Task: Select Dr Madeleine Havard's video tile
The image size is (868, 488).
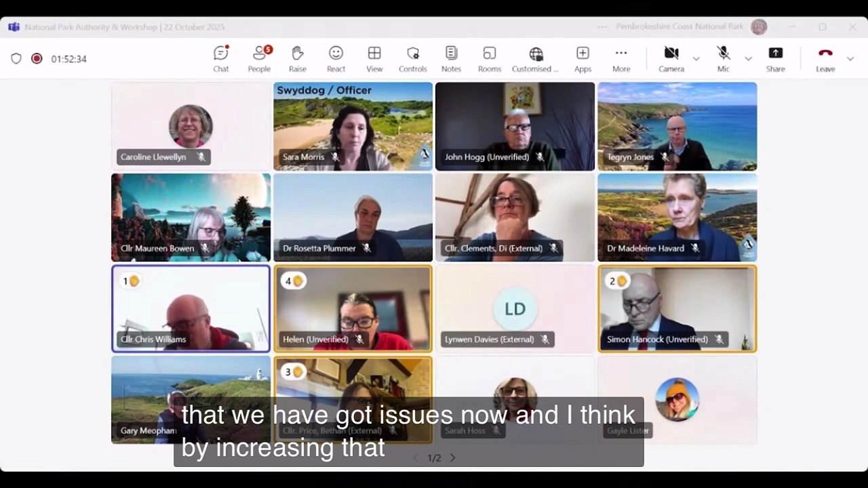Action: (x=677, y=218)
